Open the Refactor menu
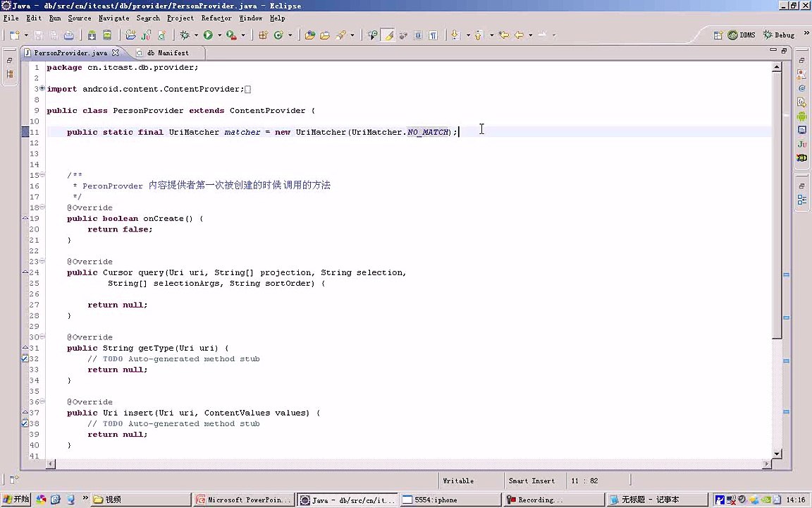This screenshot has width=812, height=508. pos(216,18)
